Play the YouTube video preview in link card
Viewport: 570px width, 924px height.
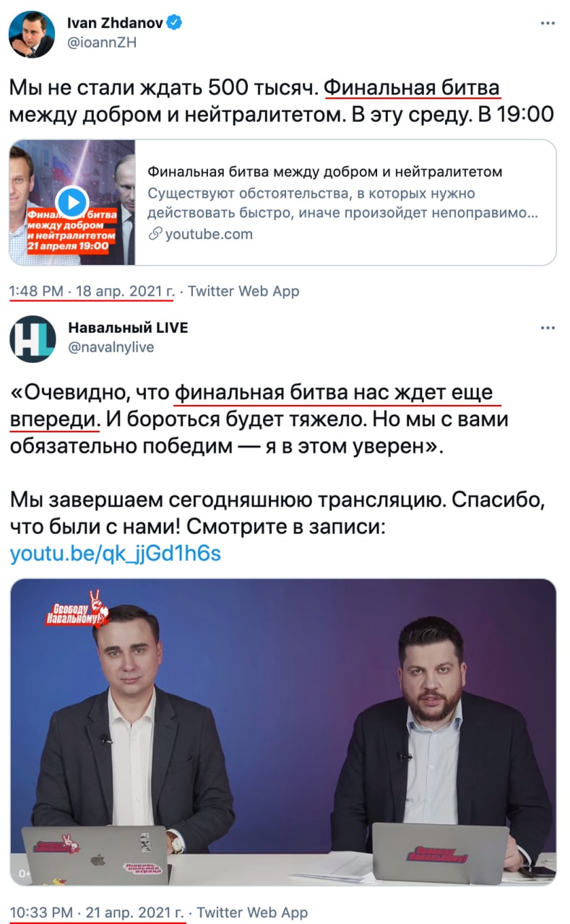point(72,203)
